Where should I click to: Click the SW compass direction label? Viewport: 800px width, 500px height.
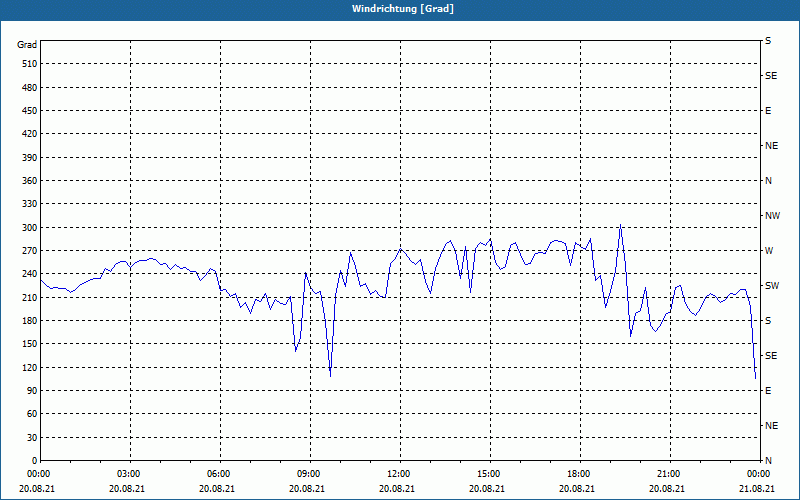(772, 286)
